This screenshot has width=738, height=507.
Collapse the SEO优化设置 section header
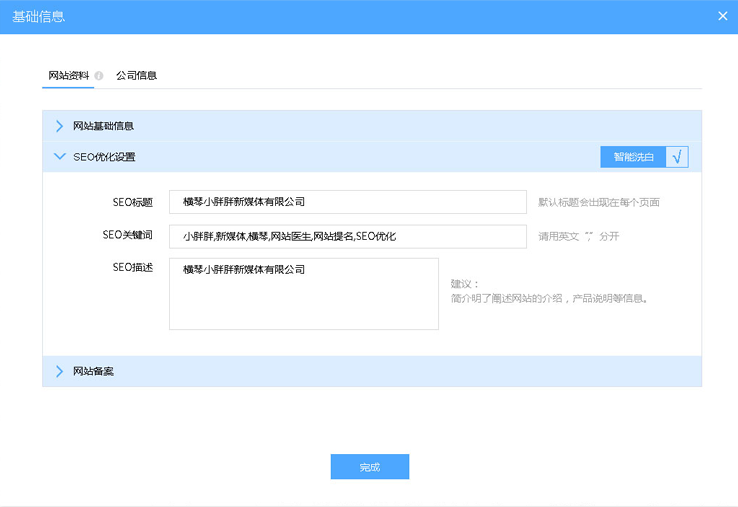(x=104, y=157)
